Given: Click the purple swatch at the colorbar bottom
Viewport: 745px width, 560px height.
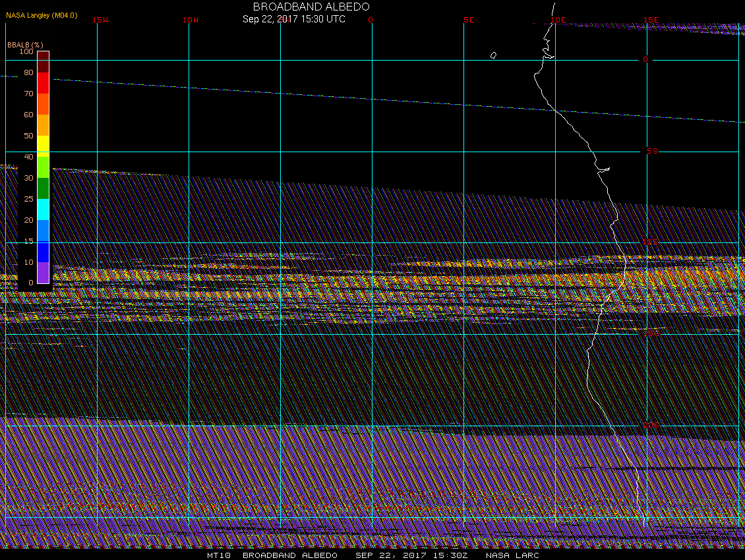Looking at the screenshot, I should tap(43, 273).
